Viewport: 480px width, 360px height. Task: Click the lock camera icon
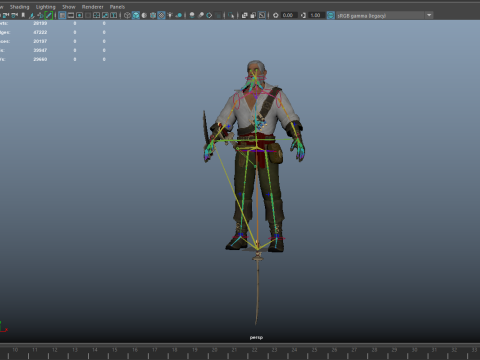[x=6, y=15]
